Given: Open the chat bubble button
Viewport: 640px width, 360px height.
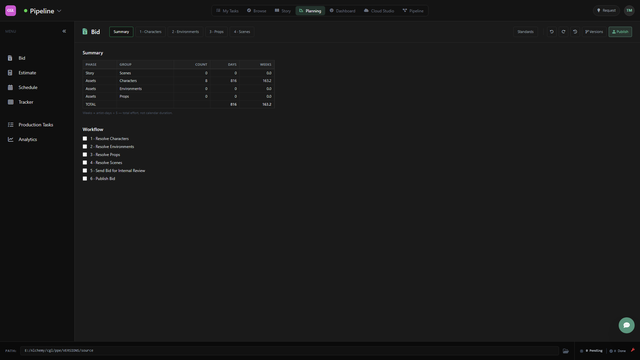Looking at the screenshot, I should coord(626,325).
